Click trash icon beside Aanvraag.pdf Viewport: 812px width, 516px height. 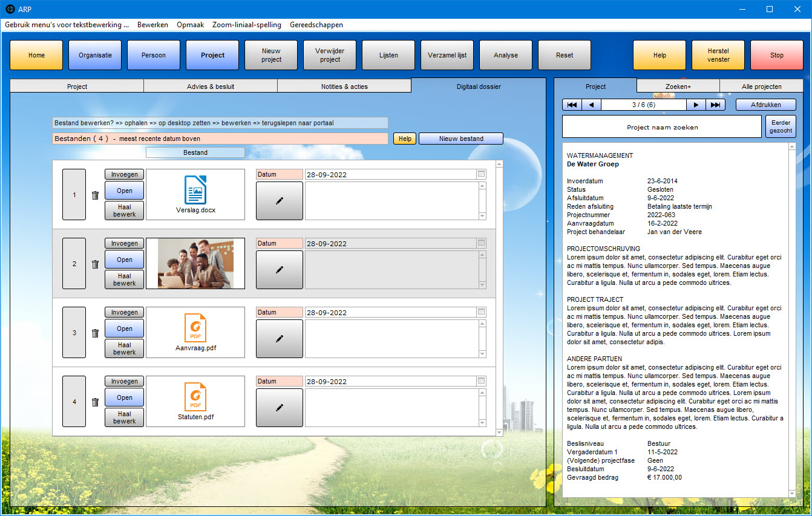point(95,333)
